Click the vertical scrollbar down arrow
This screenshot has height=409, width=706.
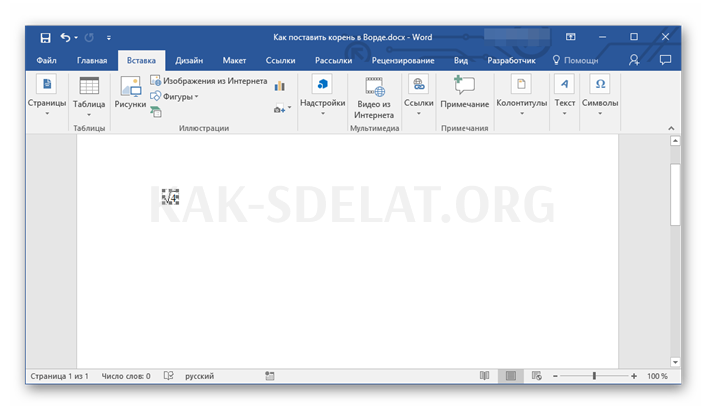pyautogui.click(x=675, y=362)
